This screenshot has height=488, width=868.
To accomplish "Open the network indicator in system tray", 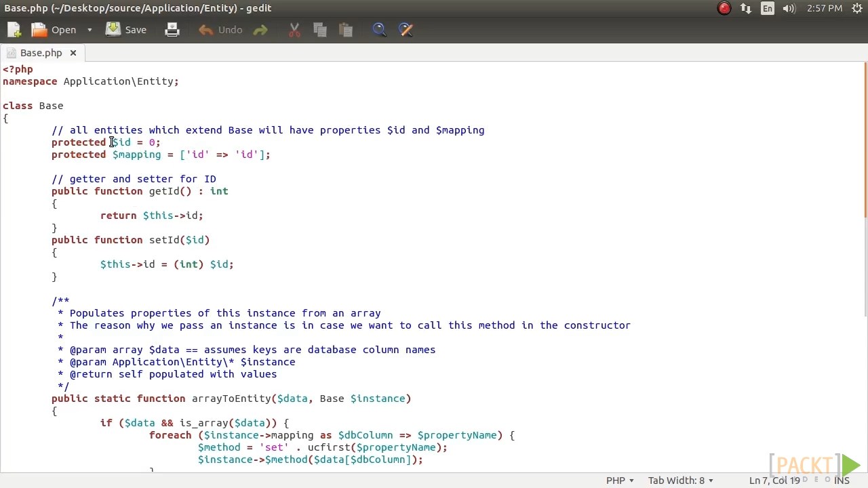I will [746, 8].
